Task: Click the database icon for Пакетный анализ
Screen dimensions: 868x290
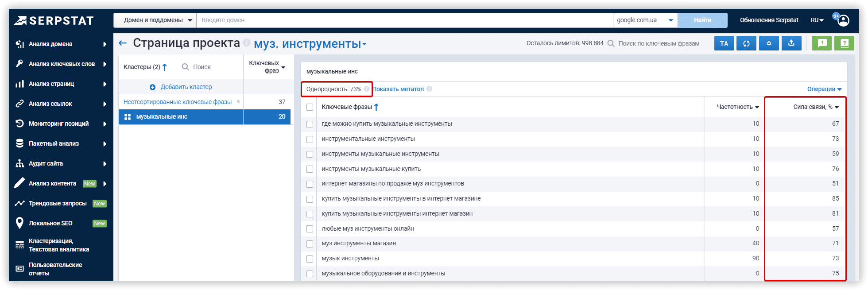Action: [x=19, y=143]
